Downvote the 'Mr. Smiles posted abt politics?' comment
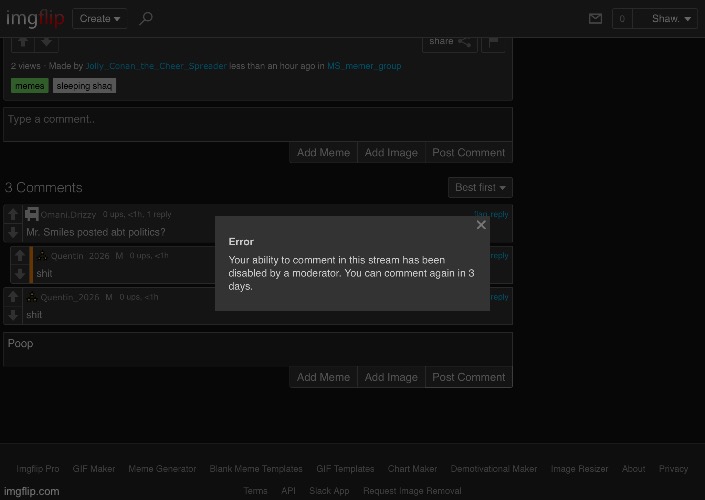 [12, 232]
